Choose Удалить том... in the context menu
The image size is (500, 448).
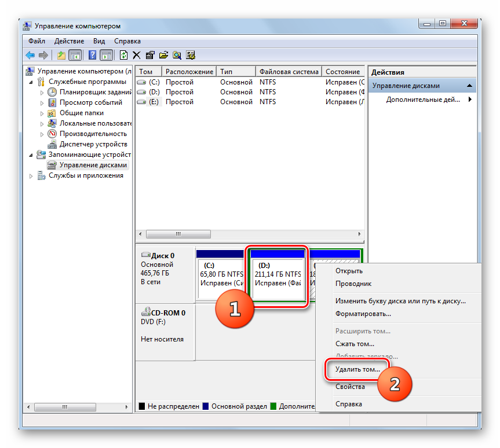click(357, 369)
